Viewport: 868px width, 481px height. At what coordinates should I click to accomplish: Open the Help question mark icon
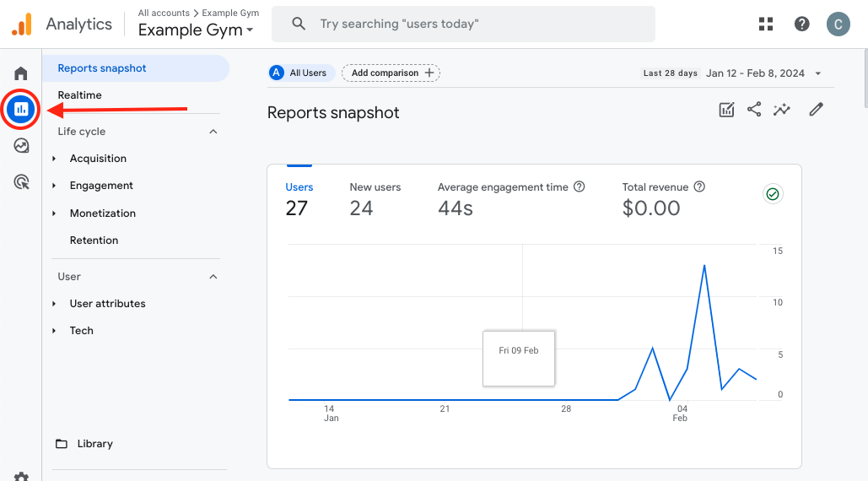click(801, 24)
